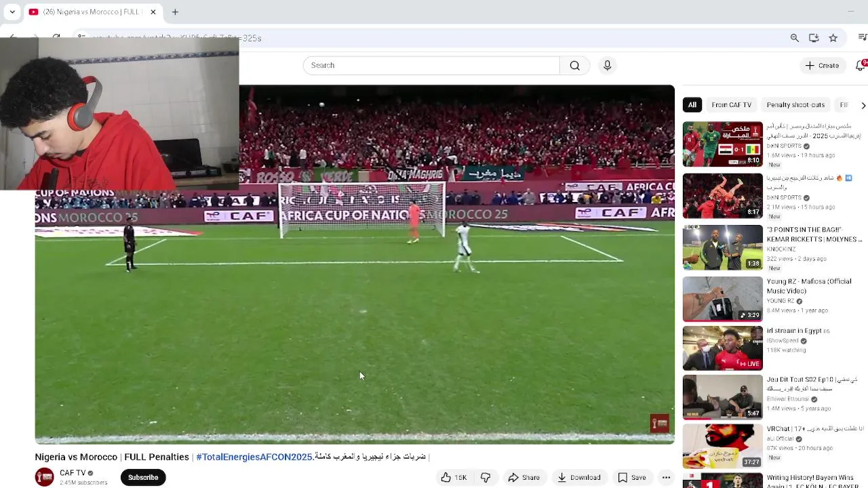Select the Nigeria vs Morocco browser tab
Screen dimensions: 868x488
[92, 12]
